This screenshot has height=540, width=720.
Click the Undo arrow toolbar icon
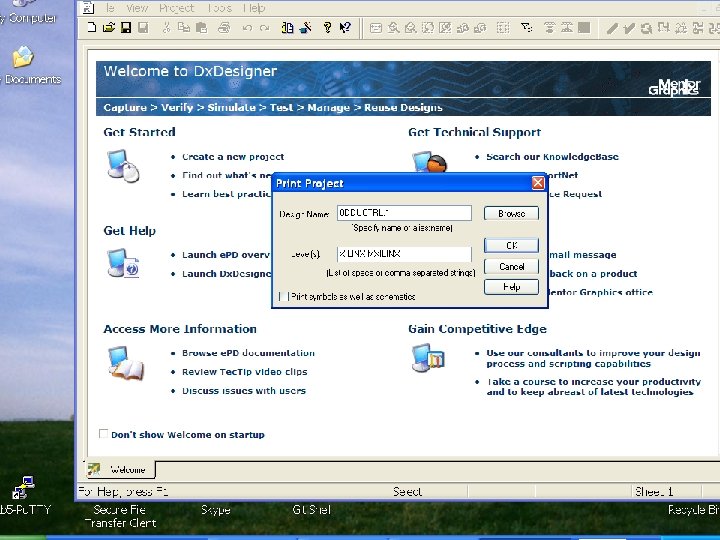[247, 28]
